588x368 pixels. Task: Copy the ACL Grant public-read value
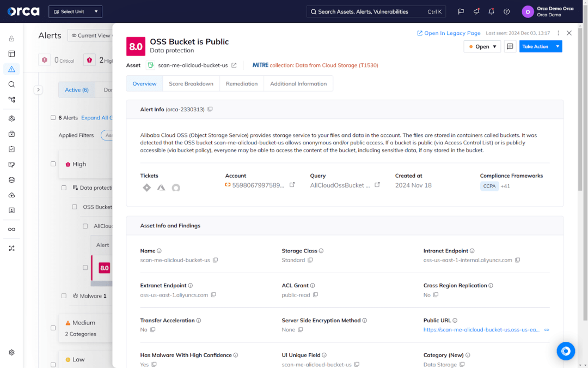click(315, 295)
